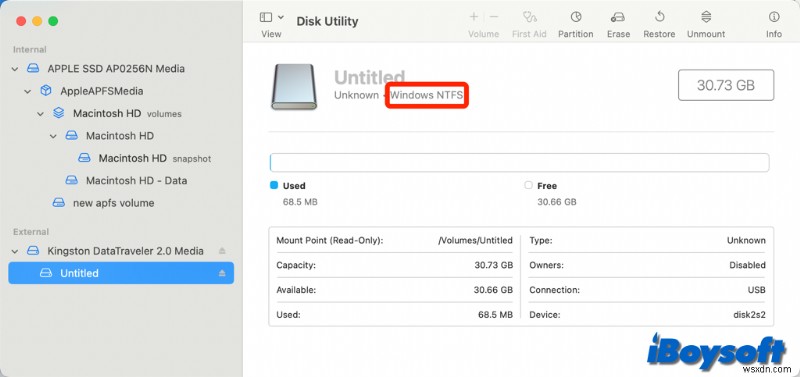This screenshot has width=800, height=377.
Task: Click the remove Volume minus button
Action: click(x=493, y=17)
